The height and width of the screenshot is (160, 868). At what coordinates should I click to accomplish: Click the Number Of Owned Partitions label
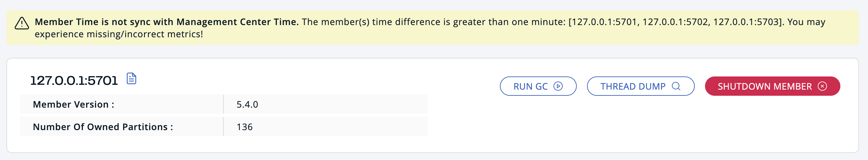point(103,127)
